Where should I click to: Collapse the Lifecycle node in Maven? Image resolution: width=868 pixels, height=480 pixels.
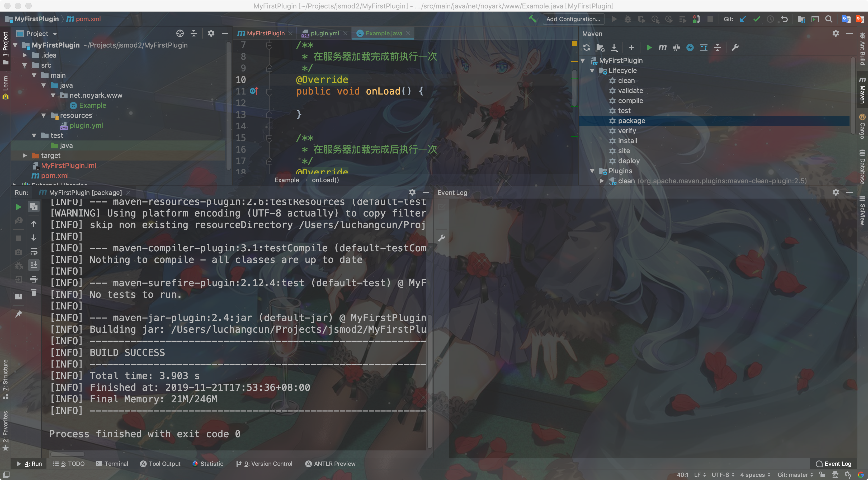click(592, 70)
